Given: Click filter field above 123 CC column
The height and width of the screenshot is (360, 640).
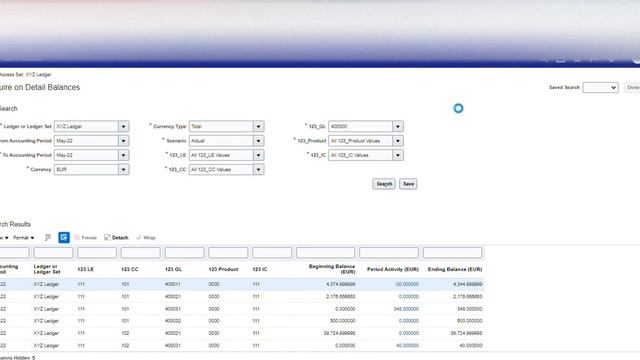Looking at the screenshot, I should click(141, 253).
